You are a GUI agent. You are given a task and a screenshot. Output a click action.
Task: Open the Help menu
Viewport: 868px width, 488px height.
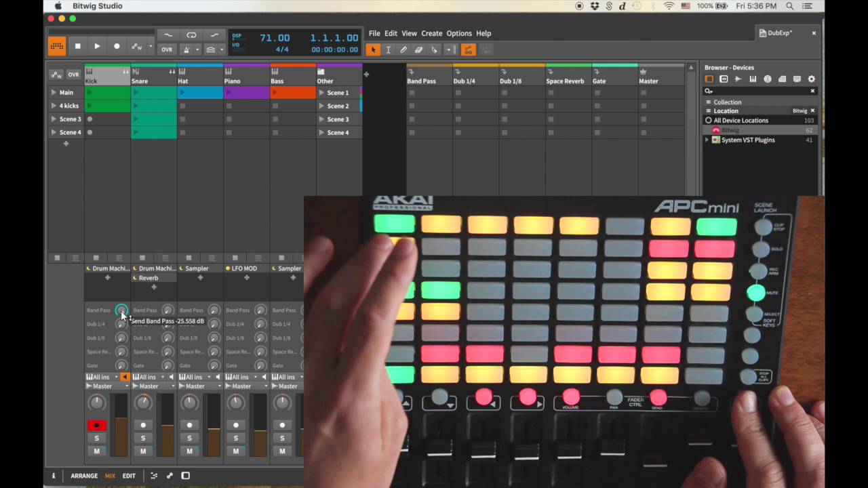point(484,33)
